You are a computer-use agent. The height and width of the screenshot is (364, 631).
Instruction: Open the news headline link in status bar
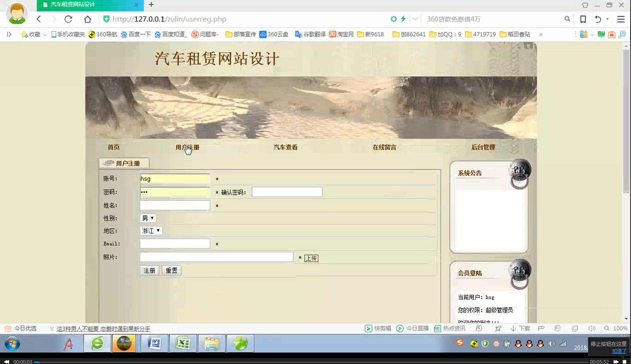103,328
